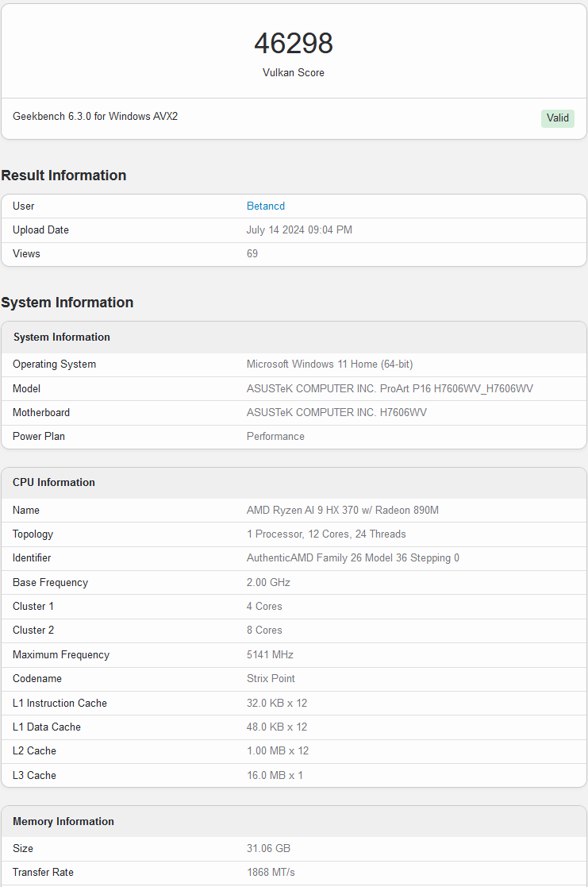Click the Maximum Frequency 5141 MHz value
Viewport: 588px width, 887px height.
click(x=271, y=654)
